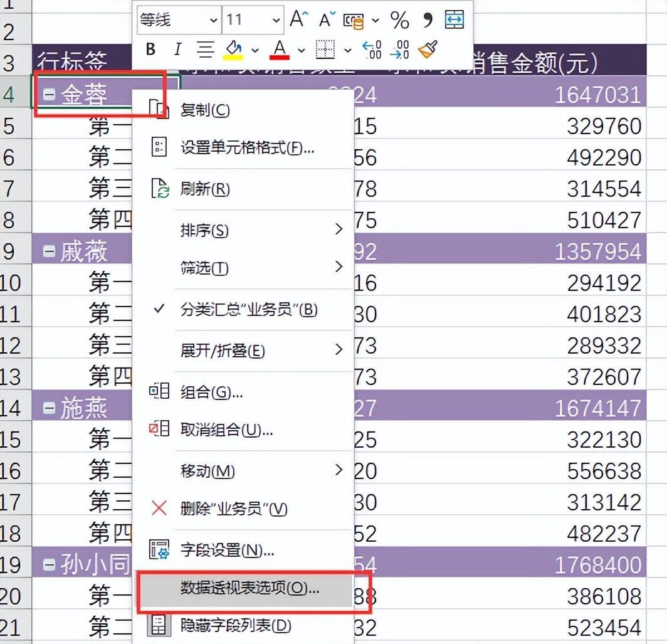This screenshot has width=667, height=644.
Task: Select cell with value 1647031
Action: pyautogui.click(x=597, y=95)
